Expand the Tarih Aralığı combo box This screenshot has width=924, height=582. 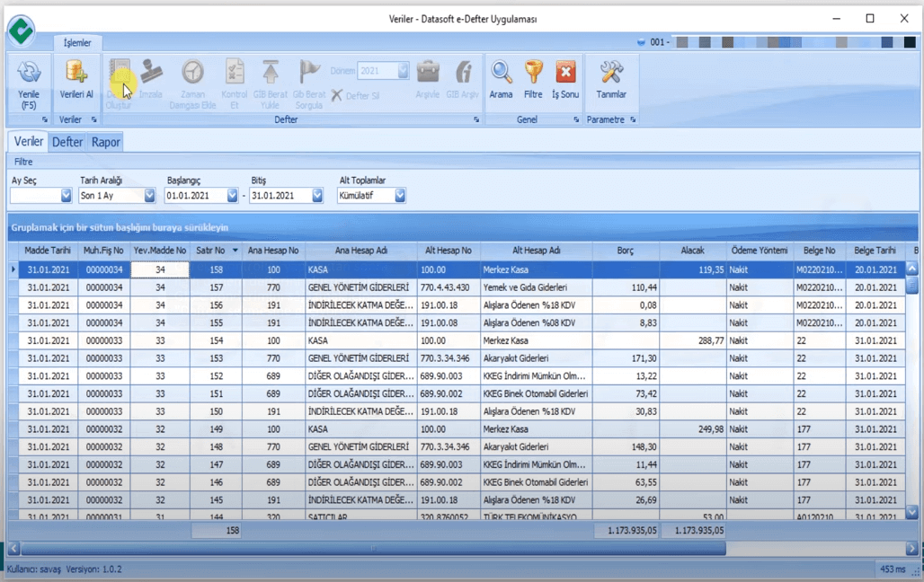pyautogui.click(x=148, y=196)
